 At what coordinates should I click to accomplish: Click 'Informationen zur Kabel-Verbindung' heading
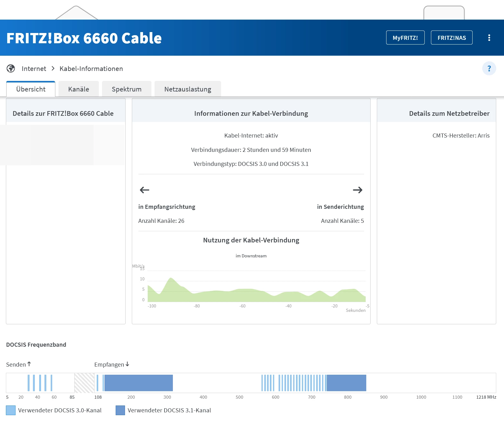pos(251,113)
